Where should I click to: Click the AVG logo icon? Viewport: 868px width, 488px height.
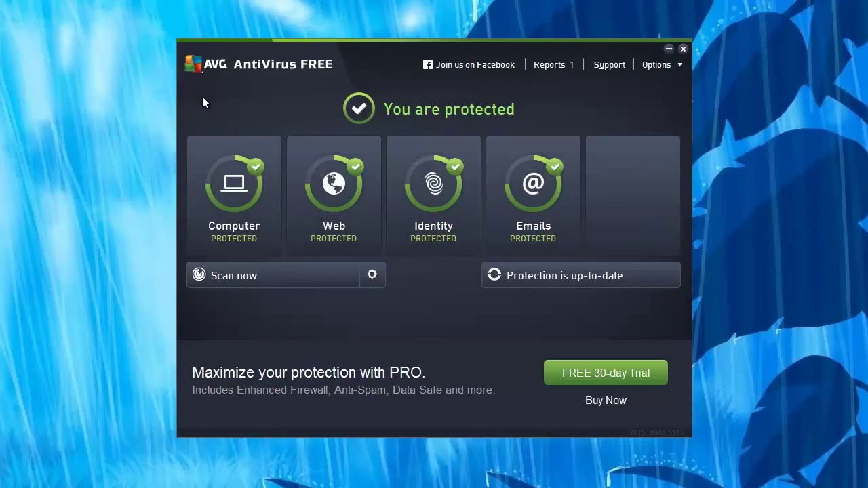193,64
